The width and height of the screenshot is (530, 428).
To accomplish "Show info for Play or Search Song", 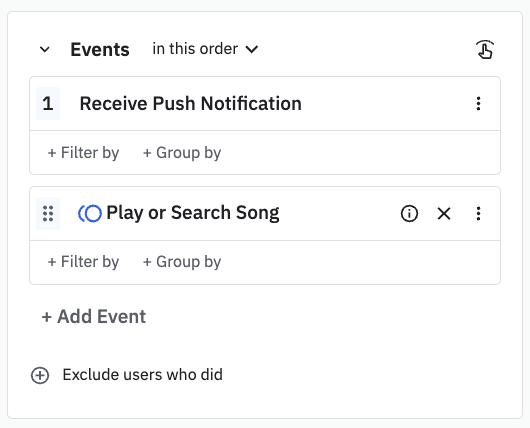I will 409,213.
